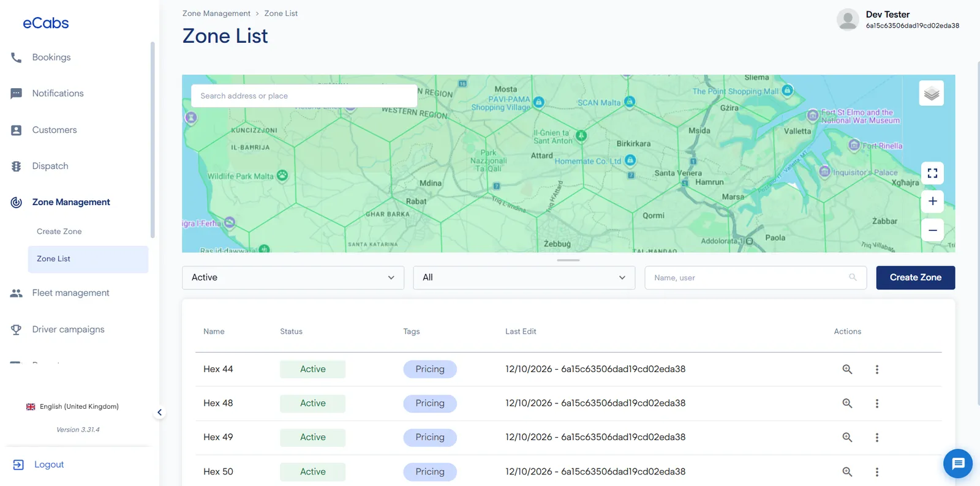
Task: Open the chat support widget
Action: pyautogui.click(x=958, y=463)
